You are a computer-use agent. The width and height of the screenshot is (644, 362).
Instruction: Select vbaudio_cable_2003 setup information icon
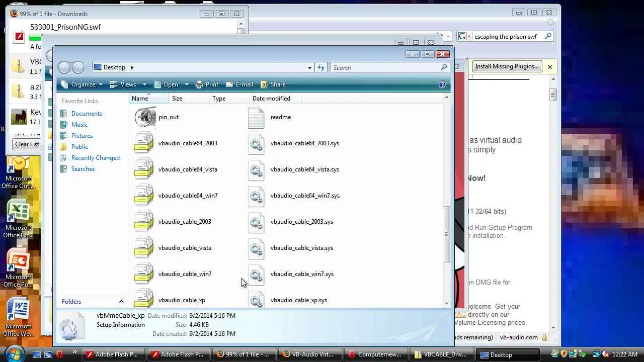tap(144, 222)
